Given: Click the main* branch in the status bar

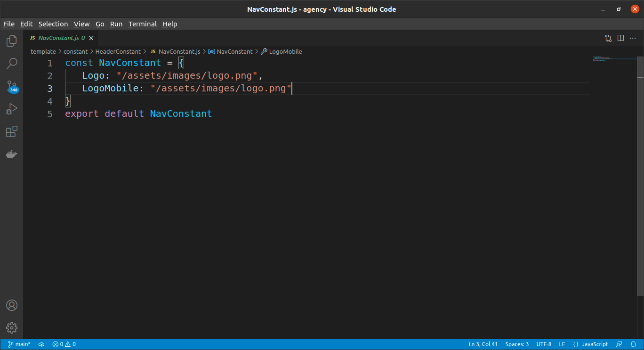Looking at the screenshot, I should [19, 344].
